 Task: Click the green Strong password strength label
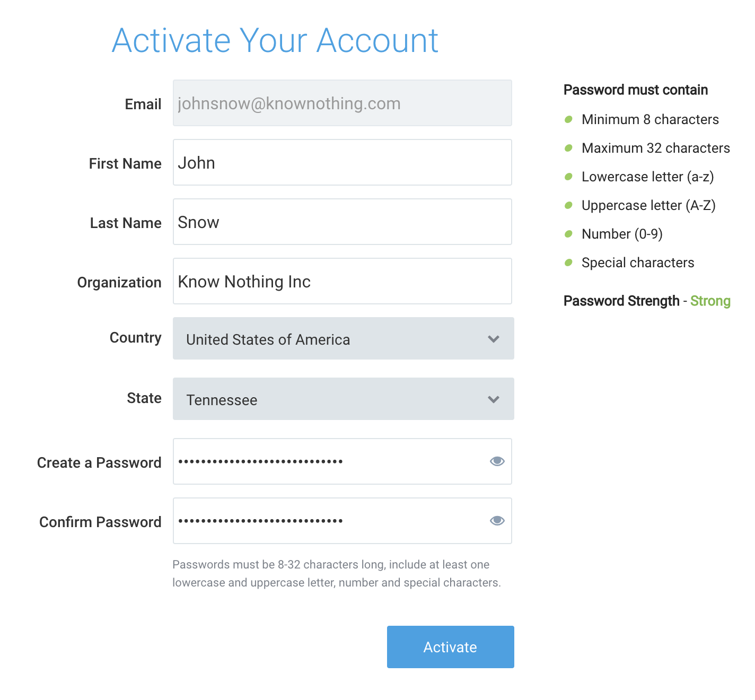pos(710,301)
